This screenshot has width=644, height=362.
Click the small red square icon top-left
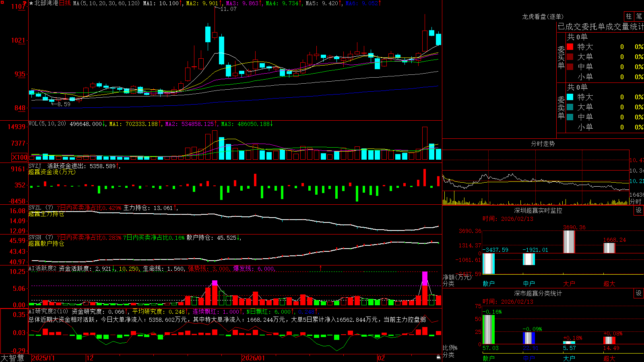point(2,3)
